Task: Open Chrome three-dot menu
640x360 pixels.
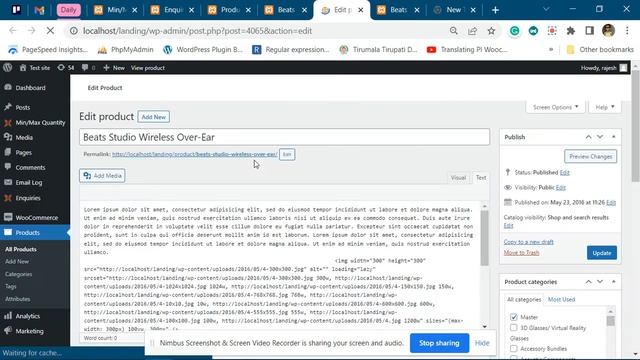Action: (627, 31)
